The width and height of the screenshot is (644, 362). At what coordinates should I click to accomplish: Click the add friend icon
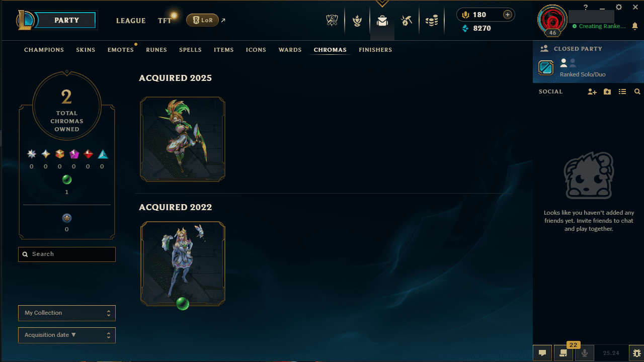592,92
